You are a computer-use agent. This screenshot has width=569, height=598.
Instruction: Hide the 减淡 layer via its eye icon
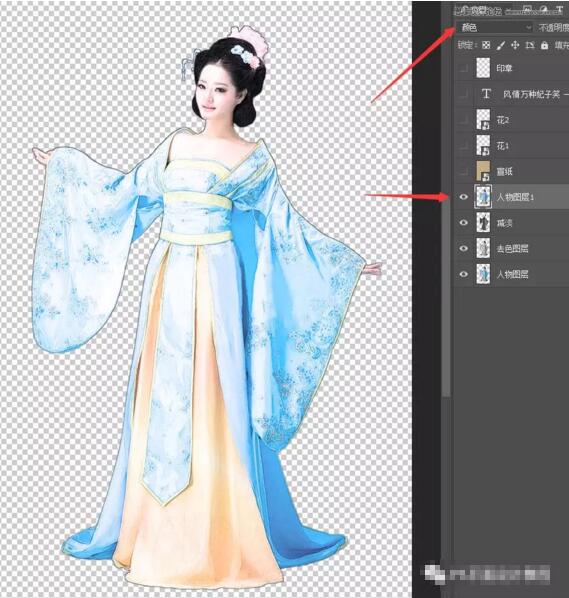[463, 222]
